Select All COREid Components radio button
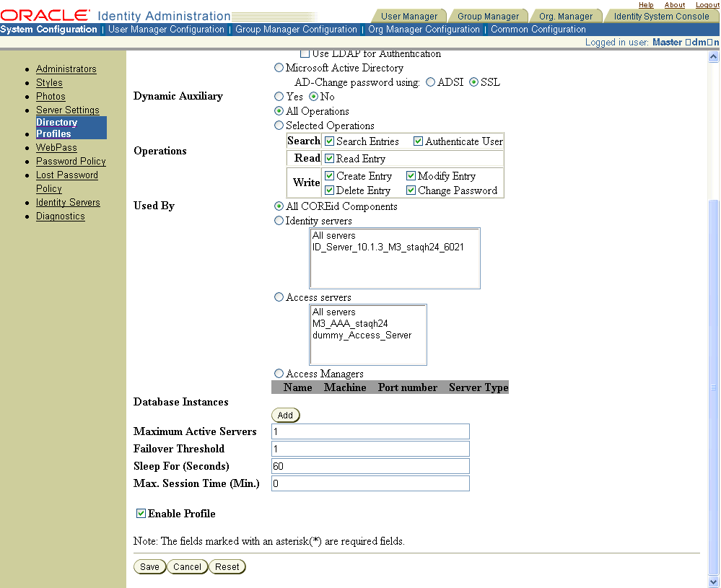The width and height of the screenshot is (721, 588). [x=279, y=206]
